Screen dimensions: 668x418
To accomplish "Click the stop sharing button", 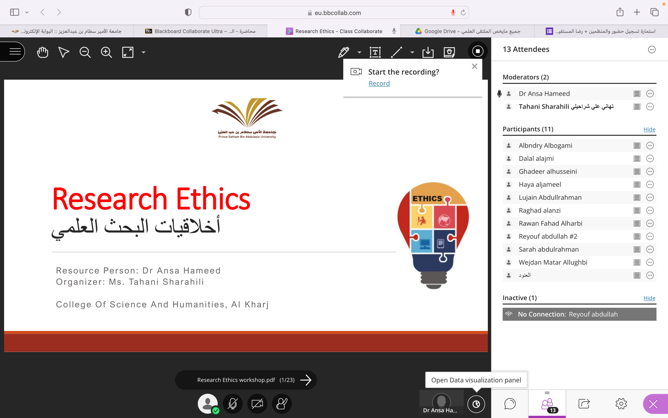I will pos(477,52).
